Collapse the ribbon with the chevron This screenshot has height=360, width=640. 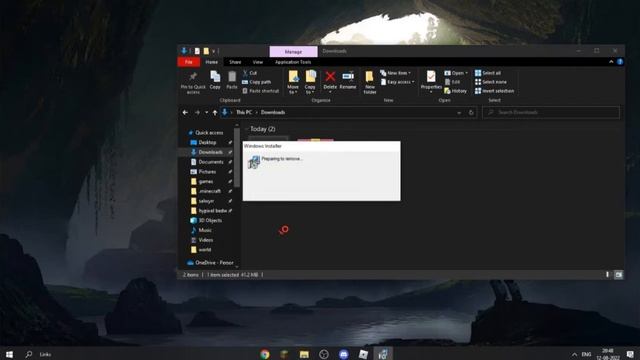click(x=611, y=62)
